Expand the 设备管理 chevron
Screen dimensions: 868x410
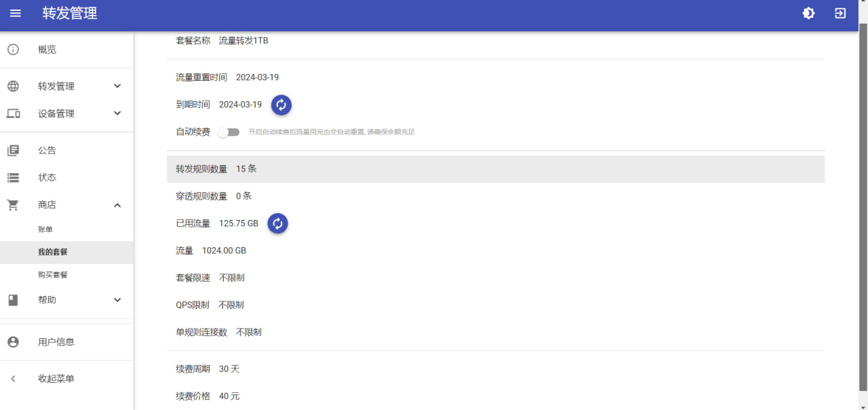coord(117,113)
